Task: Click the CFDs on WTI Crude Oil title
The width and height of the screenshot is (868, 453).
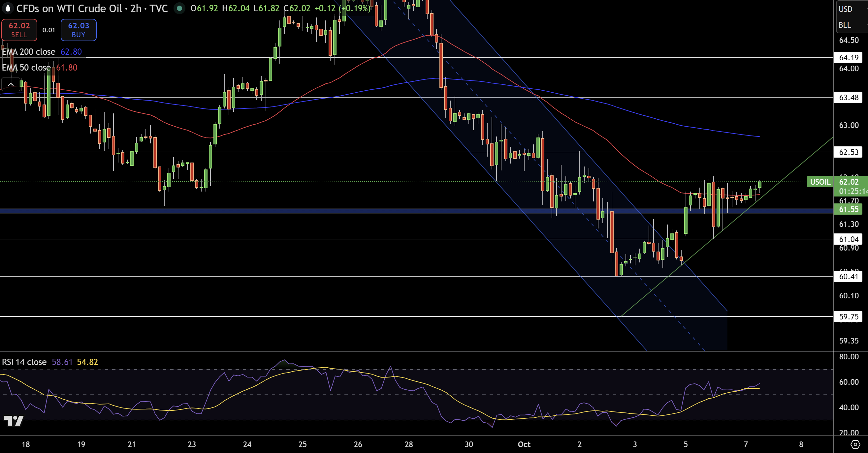Action: point(69,9)
